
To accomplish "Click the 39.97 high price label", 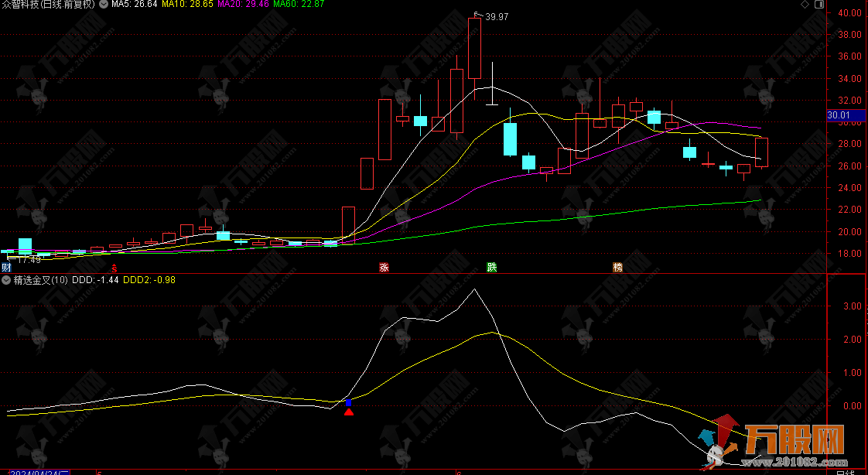I will 497,16.
